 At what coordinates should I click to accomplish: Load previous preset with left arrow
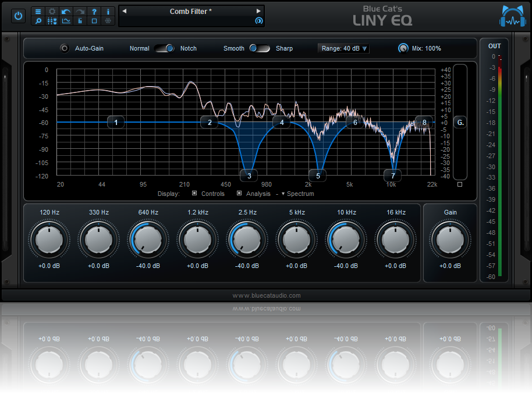125,11
